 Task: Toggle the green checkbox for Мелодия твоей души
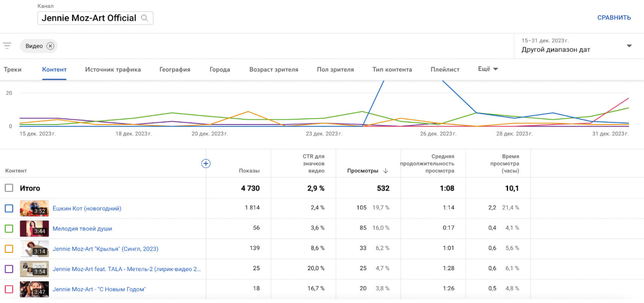click(9, 229)
